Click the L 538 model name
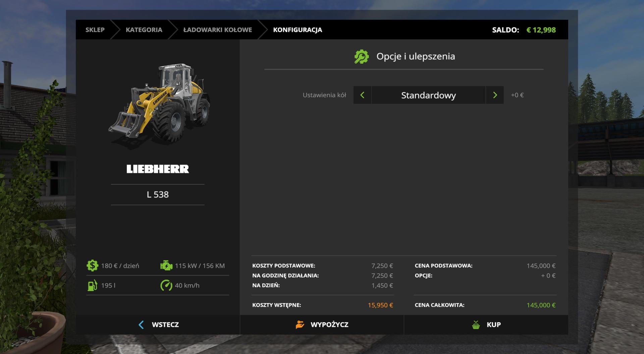644x354 pixels. tap(158, 194)
